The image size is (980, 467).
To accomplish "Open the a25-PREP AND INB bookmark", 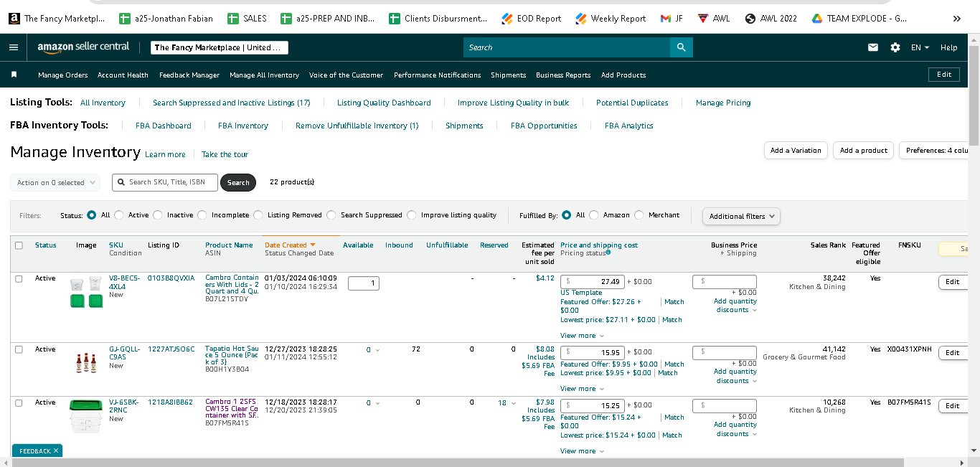I will [x=328, y=19].
